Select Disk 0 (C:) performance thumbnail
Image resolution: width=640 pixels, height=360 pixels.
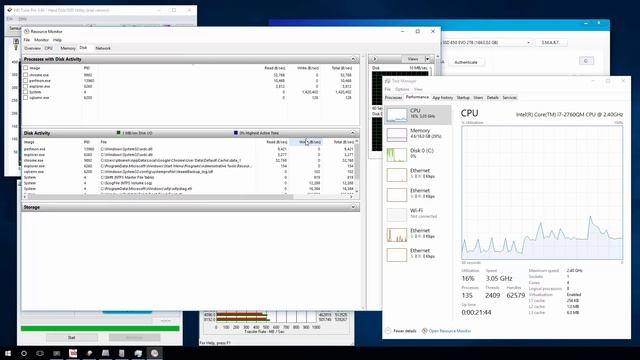tap(397, 155)
